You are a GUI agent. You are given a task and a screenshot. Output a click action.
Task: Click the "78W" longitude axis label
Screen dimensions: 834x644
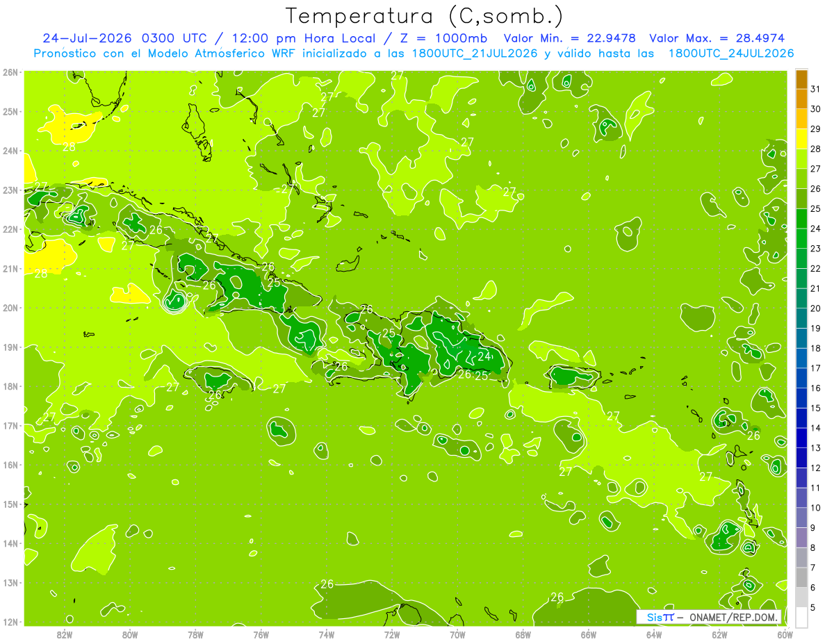pyautogui.click(x=195, y=634)
